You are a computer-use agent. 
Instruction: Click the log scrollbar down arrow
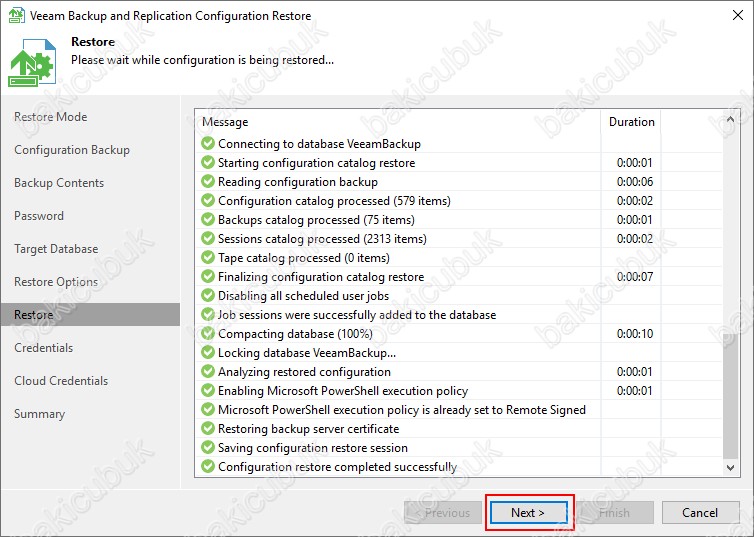(x=730, y=467)
